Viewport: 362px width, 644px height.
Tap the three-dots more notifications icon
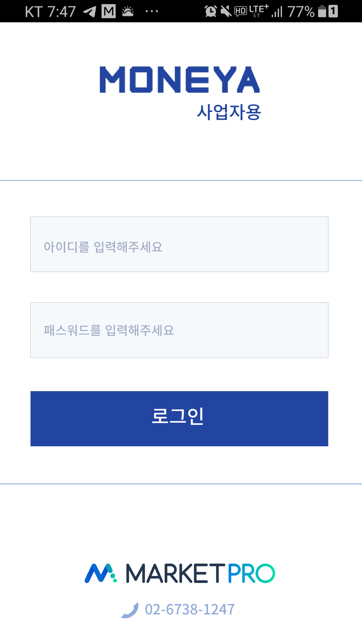click(152, 11)
